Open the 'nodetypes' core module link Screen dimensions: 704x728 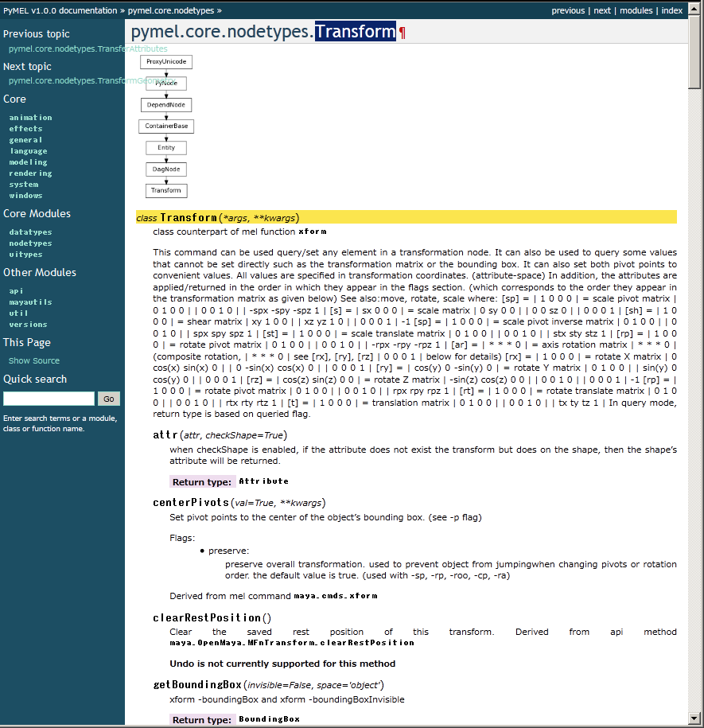[x=31, y=243]
